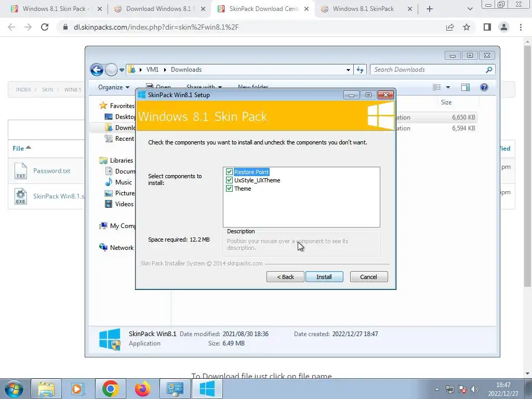Go back with the < Back button
This screenshot has height=399, width=532.
(x=285, y=277)
